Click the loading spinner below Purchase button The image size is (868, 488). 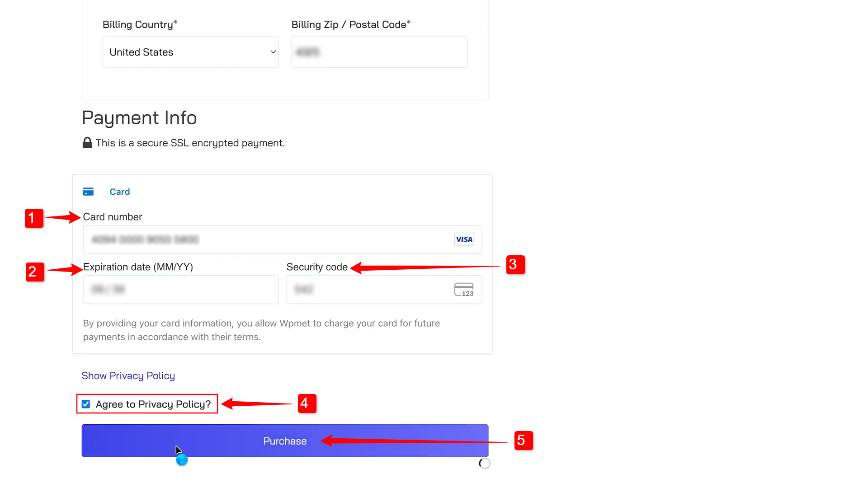click(x=484, y=463)
